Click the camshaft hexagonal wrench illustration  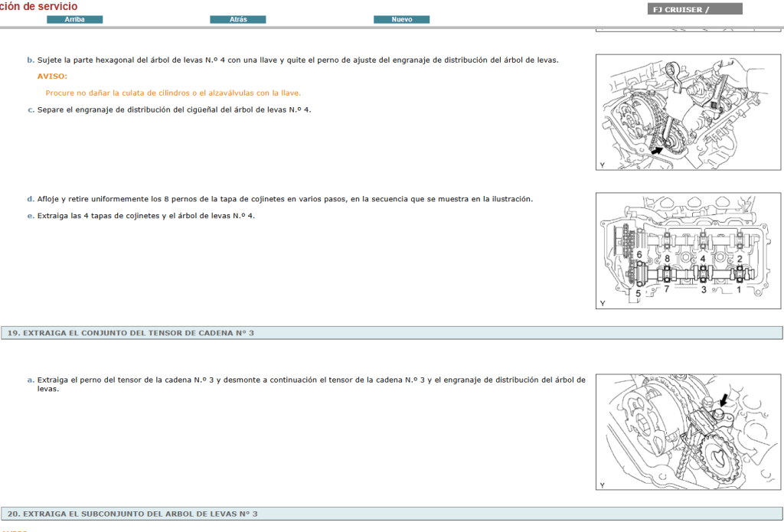point(688,112)
